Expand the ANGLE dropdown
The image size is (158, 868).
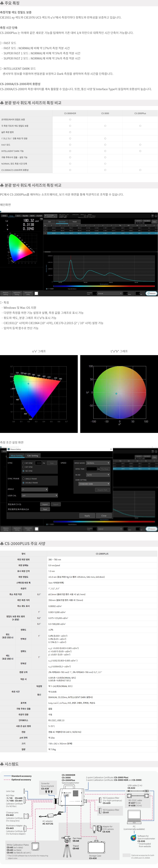coord(35,490)
